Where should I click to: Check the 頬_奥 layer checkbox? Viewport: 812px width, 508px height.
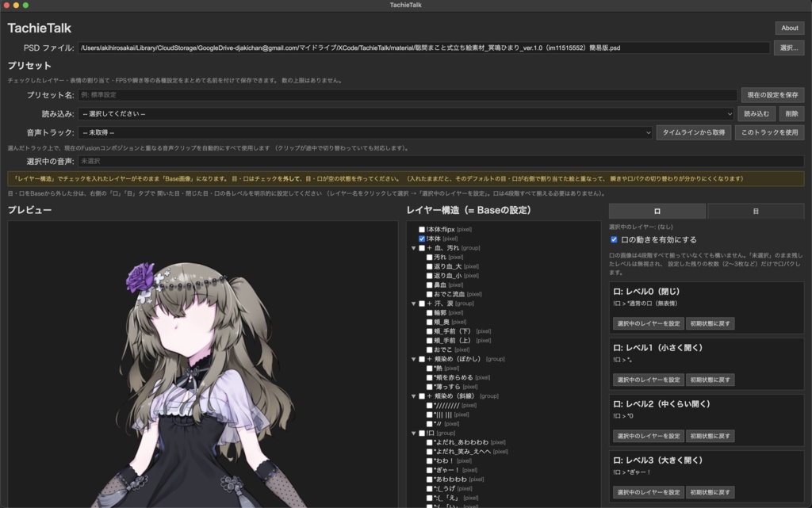coord(429,322)
